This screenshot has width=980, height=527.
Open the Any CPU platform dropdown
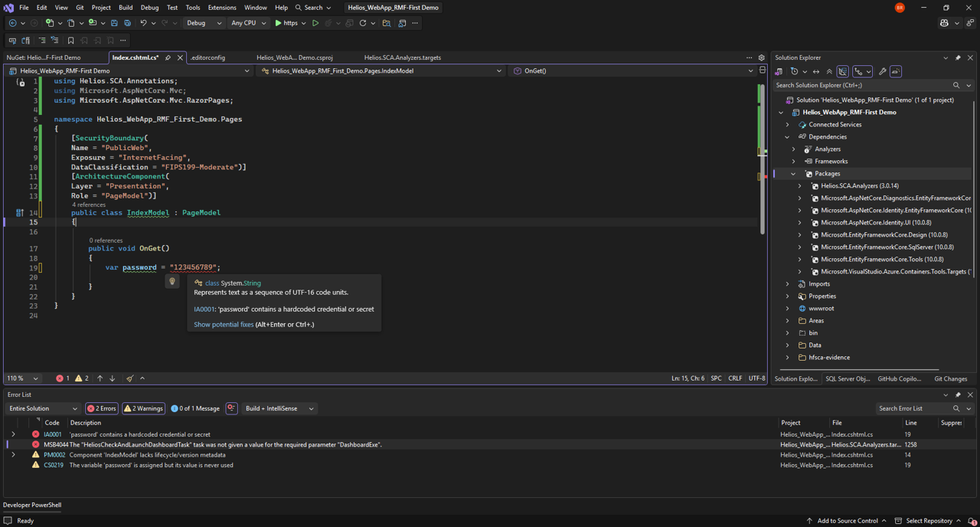click(248, 23)
